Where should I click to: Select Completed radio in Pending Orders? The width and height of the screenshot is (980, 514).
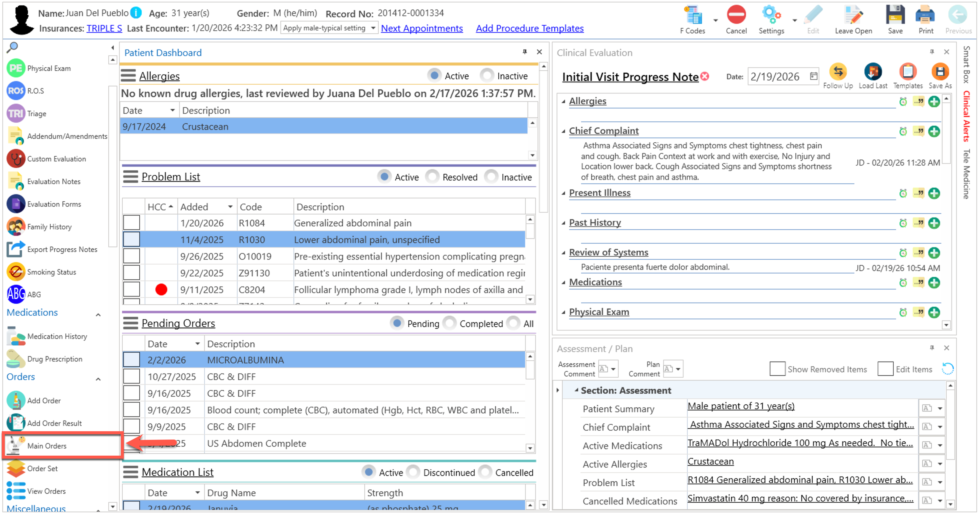(x=450, y=323)
